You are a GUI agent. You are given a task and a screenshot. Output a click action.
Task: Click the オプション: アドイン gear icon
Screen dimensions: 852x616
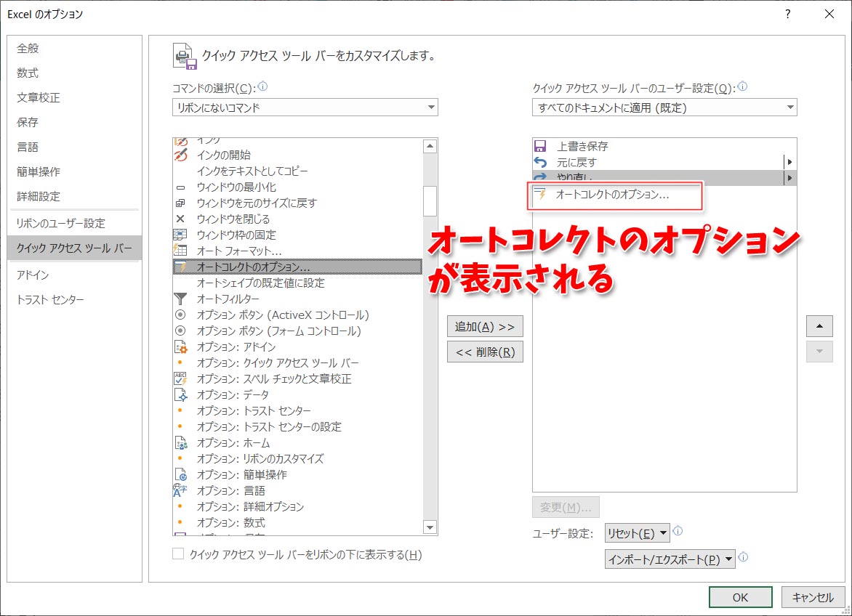180,346
